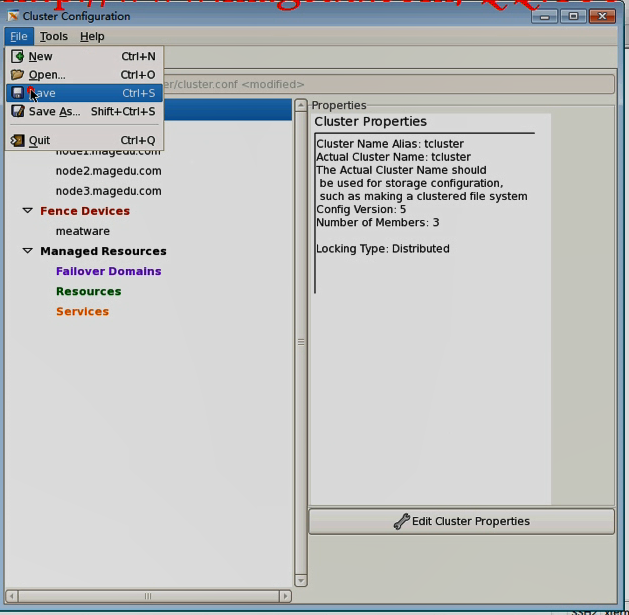Image resolution: width=629 pixels, height=615 pixels.
Task: Click the horizontal scrollbar under the tree
Action: [147, 596]
